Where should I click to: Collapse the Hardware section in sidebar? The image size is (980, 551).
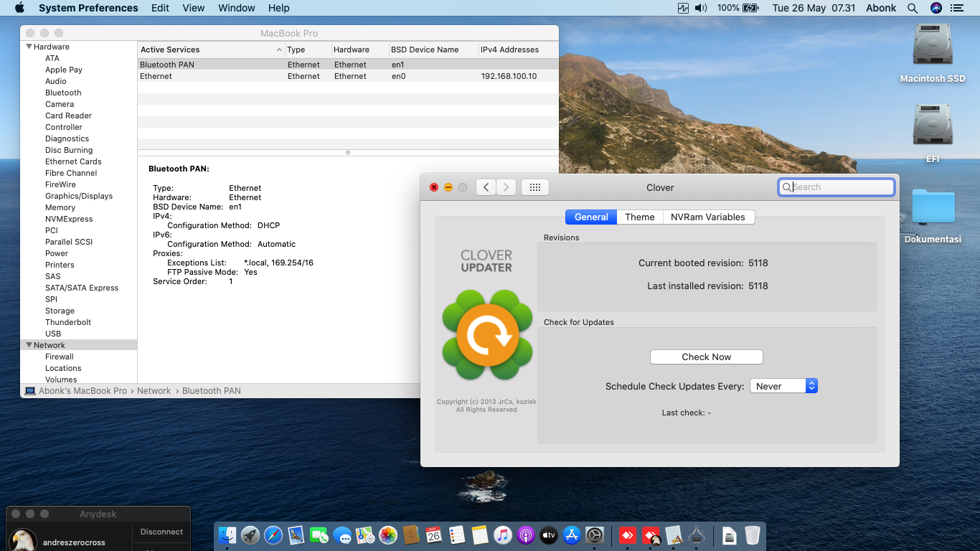[x=29, y=47]
